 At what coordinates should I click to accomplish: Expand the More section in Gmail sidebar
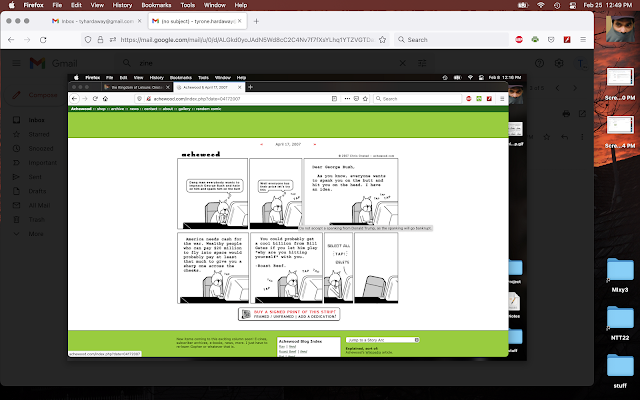pos(36,234)
